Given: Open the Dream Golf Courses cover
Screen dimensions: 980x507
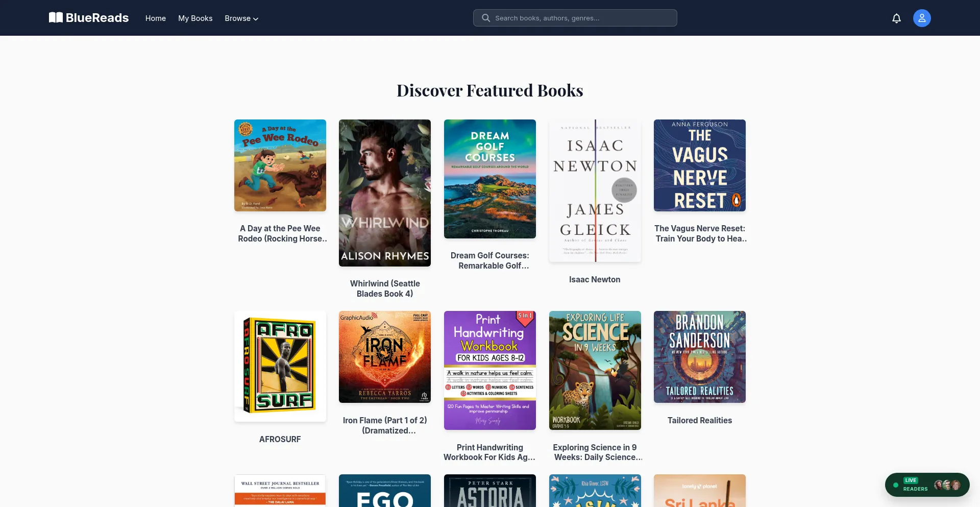Looking at the screenshot, I should pos(490,179).
